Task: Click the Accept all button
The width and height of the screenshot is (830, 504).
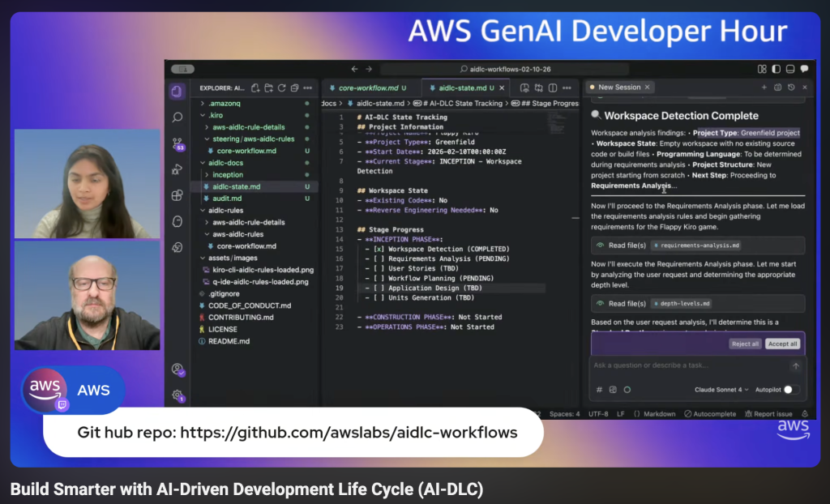Action: tap(782, 344)
